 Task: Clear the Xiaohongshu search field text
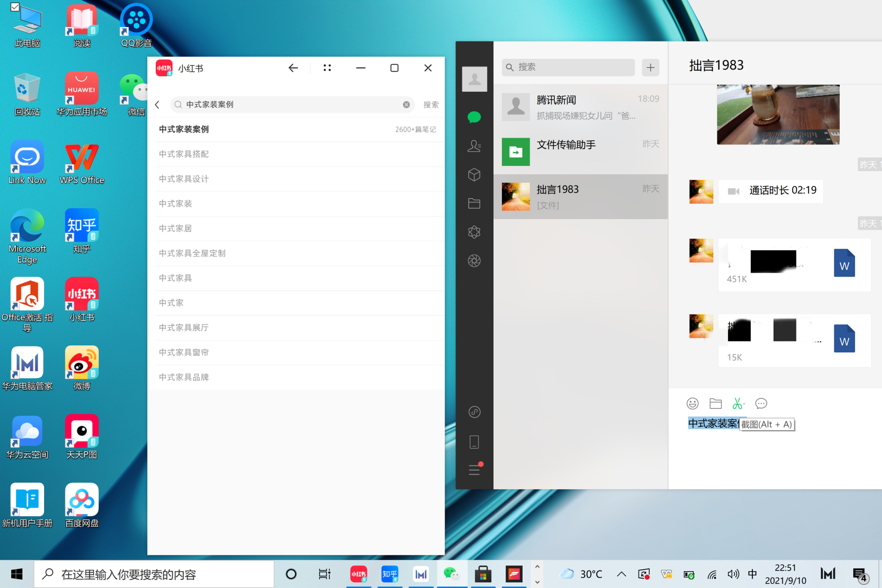point(406,105)
